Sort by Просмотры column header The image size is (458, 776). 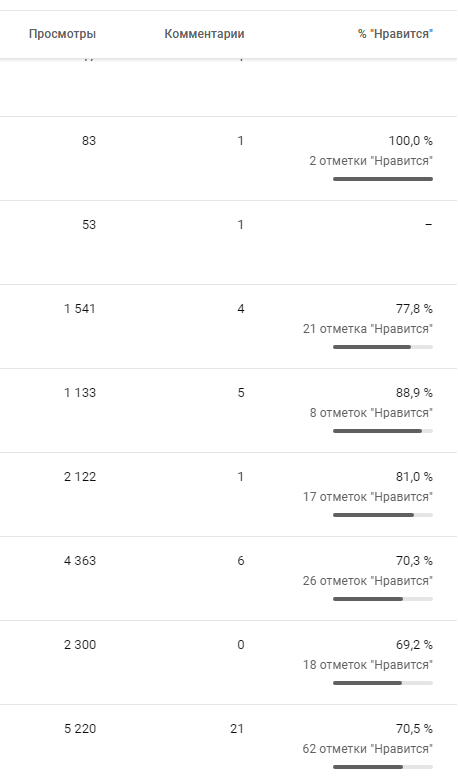pyautogui.click(x=62, y=34)
